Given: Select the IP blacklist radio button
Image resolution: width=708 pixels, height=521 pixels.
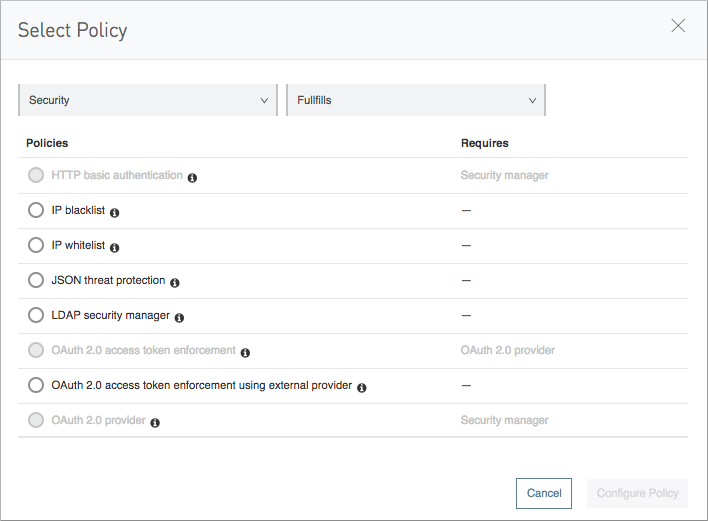Looking at the screenshot, I should click(36, 211).
